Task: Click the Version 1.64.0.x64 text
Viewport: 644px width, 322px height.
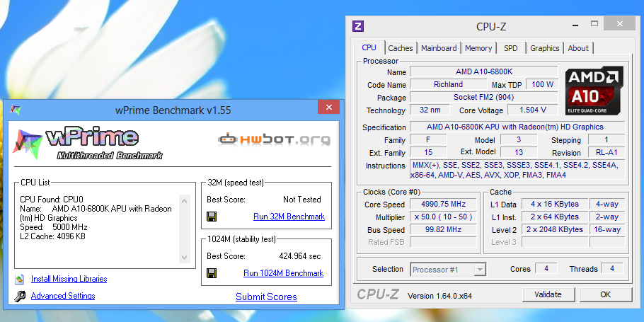Action: point(439,296)
